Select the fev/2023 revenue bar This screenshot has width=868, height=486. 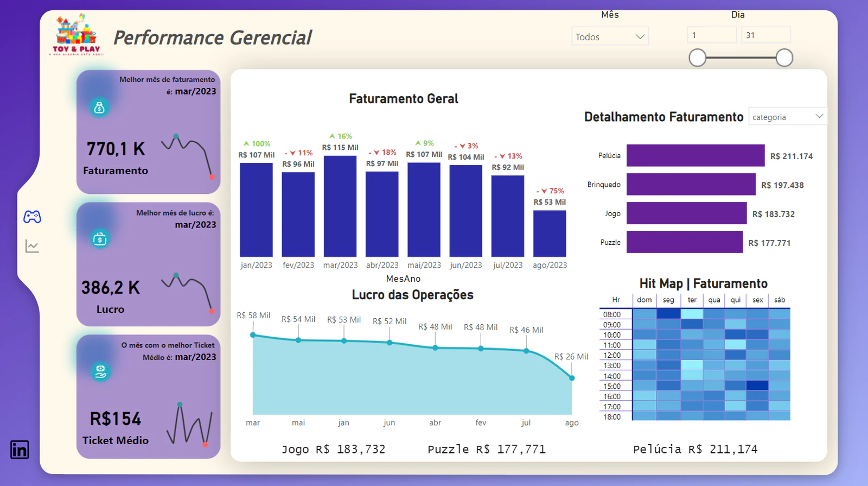298,214
